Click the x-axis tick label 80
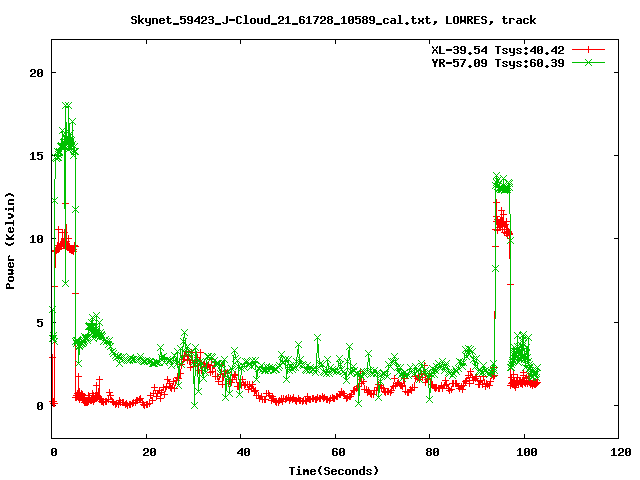The image size is (640, 480). tap(432, 452)
